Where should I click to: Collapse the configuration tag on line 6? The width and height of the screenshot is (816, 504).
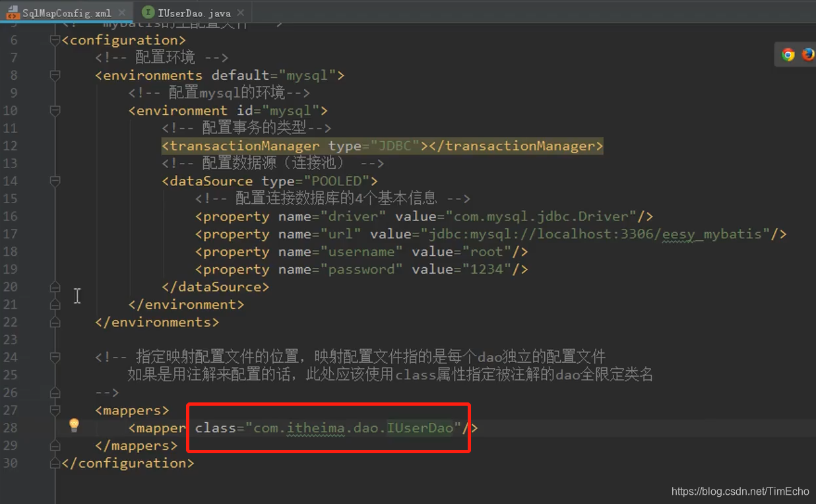[55, 40]
